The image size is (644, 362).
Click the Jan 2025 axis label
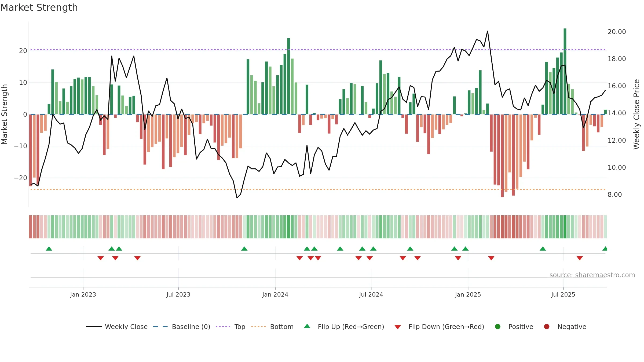pyautogui.click(x=468, y=294)
